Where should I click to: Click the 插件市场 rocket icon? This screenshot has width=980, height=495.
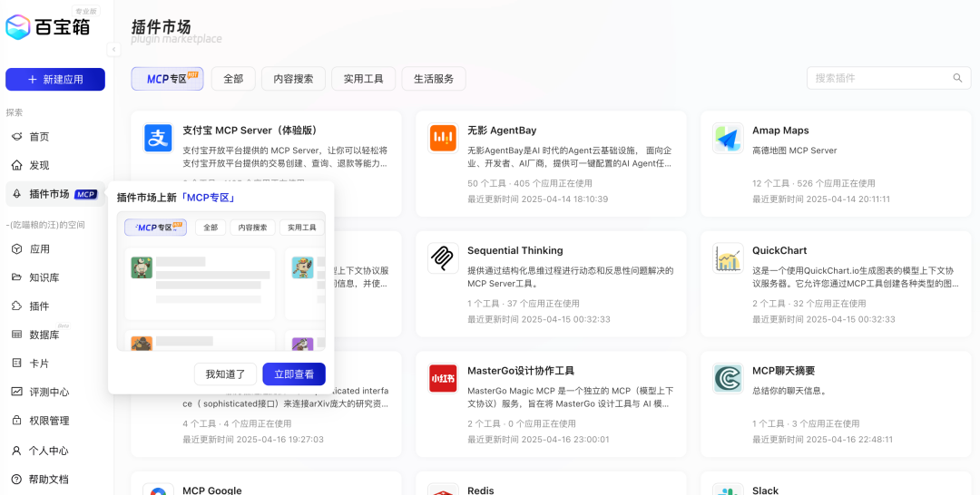click(17, 194)
